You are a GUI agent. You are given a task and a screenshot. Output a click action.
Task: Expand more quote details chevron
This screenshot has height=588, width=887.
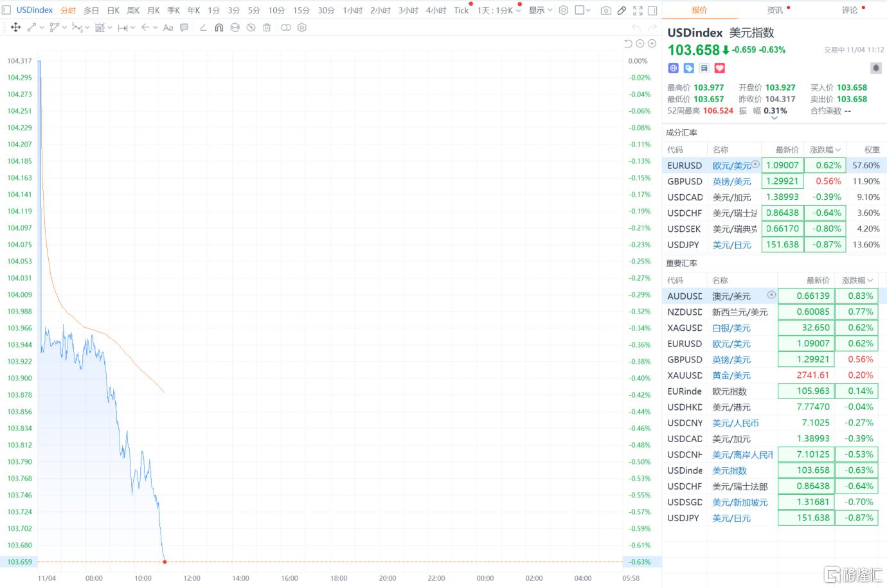(775, 118)
